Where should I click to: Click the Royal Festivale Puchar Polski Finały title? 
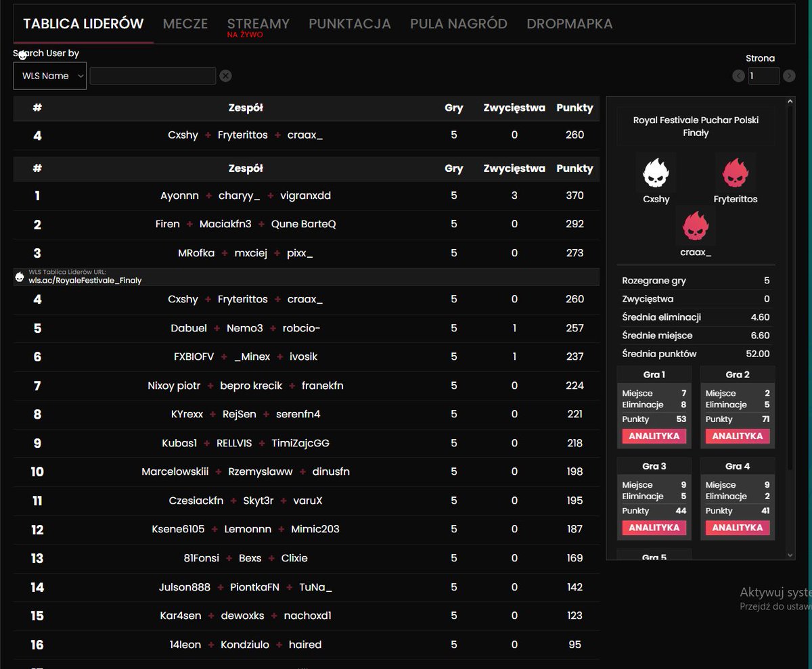(696, 126)
